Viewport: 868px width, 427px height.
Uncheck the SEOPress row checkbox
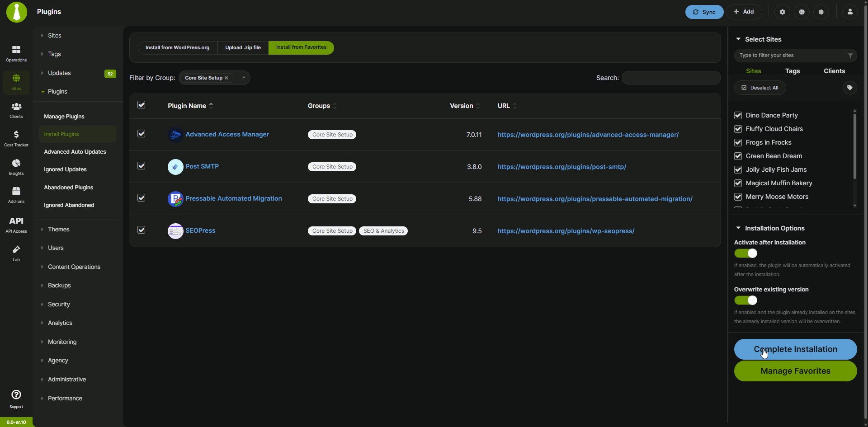point(142,230)
